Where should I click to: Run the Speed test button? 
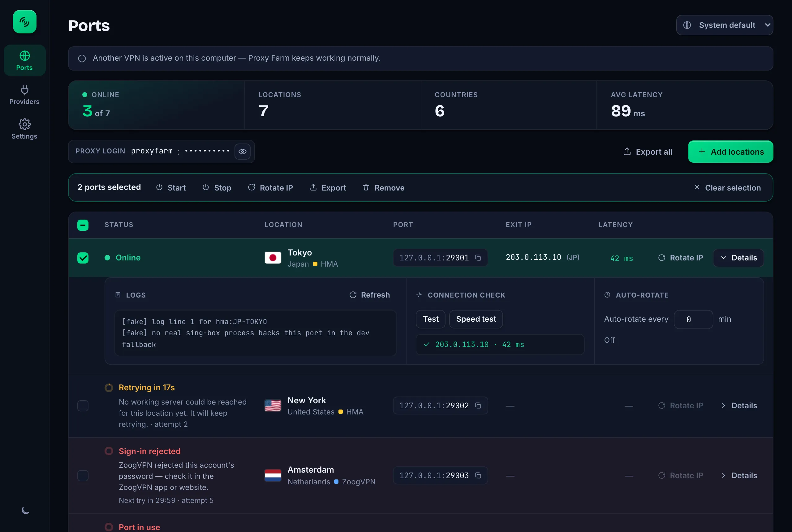click(476, 319)
